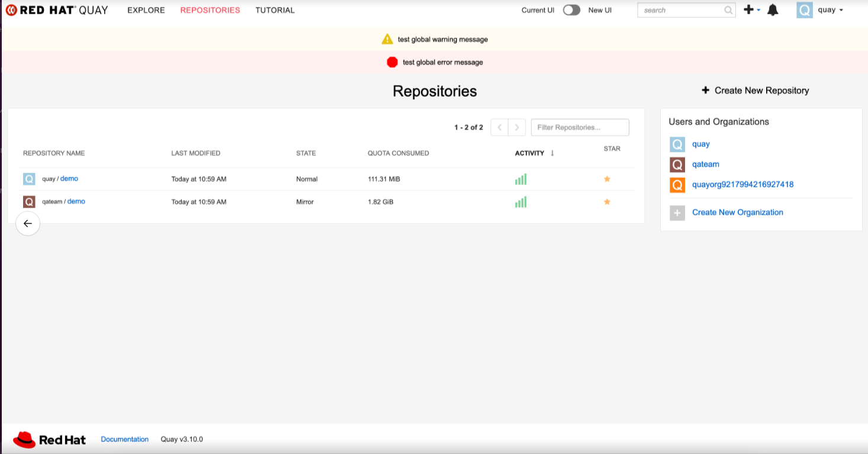Click Last Modified time for qateam / demo
Screen dimensions: 868x454
pos(199,202)
